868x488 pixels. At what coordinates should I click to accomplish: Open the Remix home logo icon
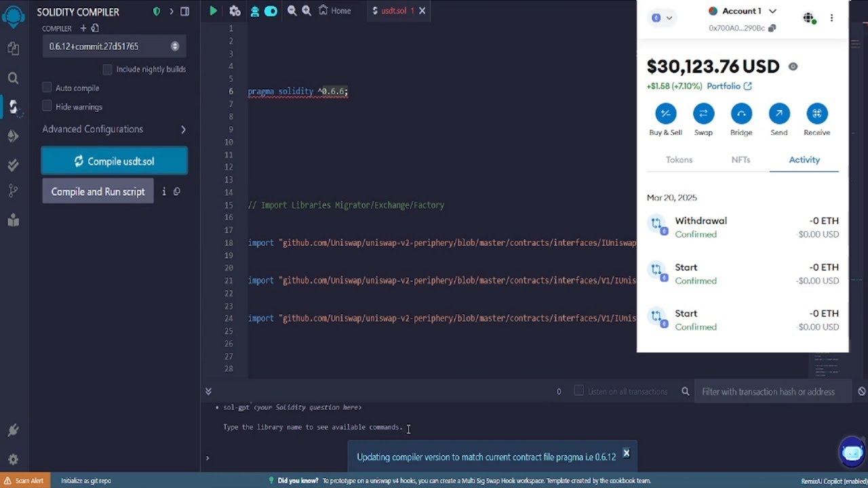tap(13, 16)
